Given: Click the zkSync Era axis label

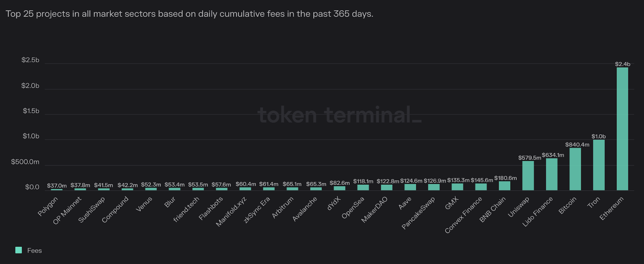Looking at the screenshot, I should point(257,210).
